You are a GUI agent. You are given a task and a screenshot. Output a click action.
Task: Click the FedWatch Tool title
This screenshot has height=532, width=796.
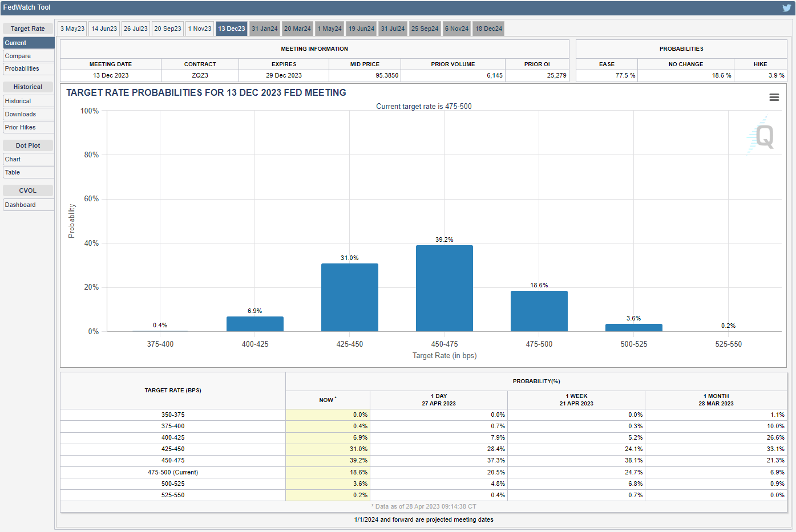click(x=27, y=7)
